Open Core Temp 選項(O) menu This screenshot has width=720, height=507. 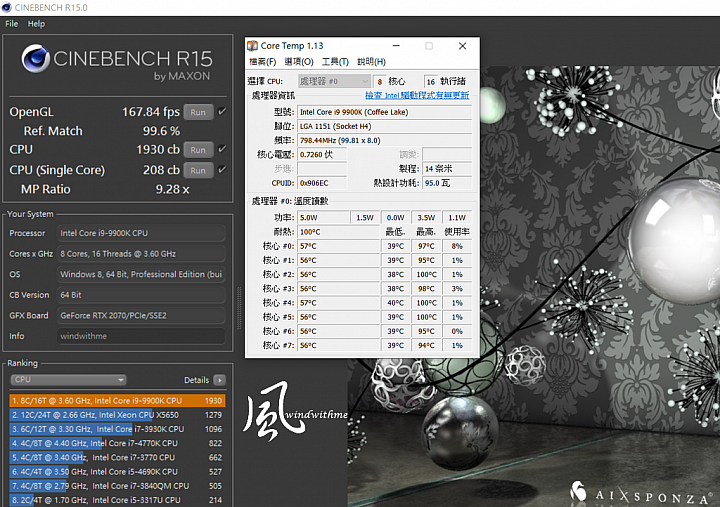299,62
